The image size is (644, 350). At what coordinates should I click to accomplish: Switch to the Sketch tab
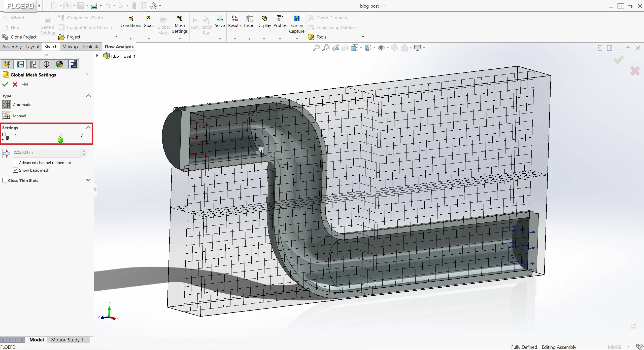click(51, 47)
